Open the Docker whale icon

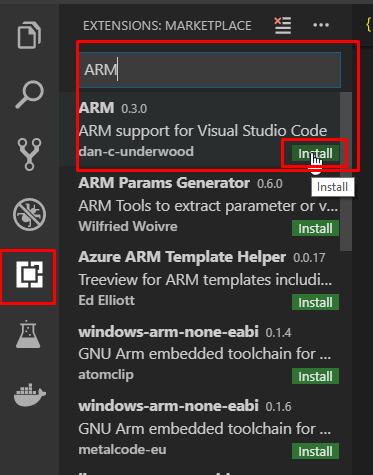(29, 395)
